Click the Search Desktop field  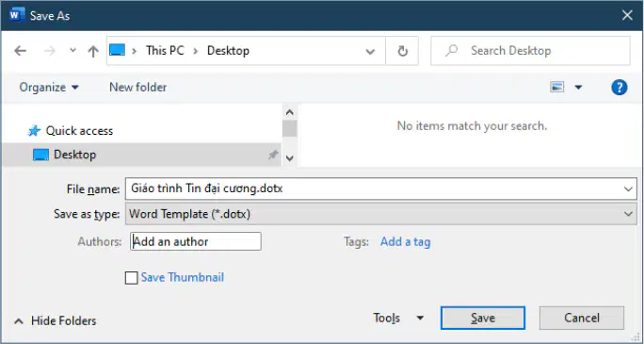point(530,51)
